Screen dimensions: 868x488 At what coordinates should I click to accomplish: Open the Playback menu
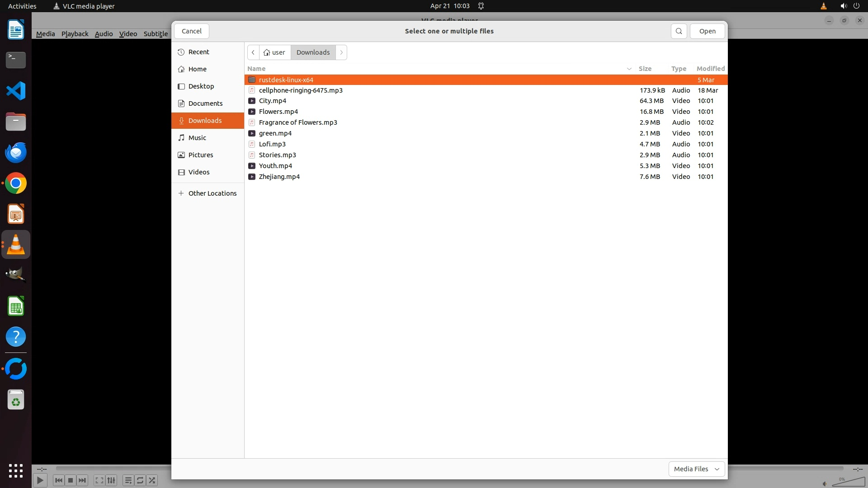click(x=75, y=34)
